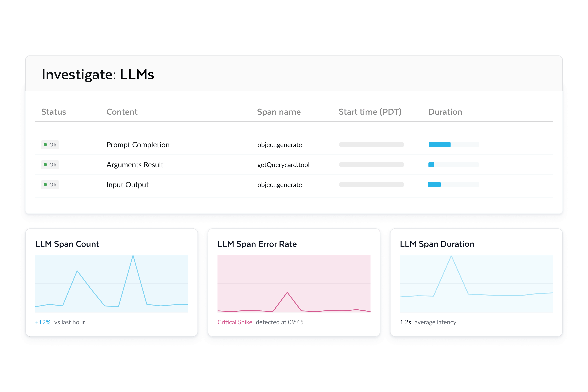Click the +12% change value
The width and height of the screenshot is (588, 392).
43,322
